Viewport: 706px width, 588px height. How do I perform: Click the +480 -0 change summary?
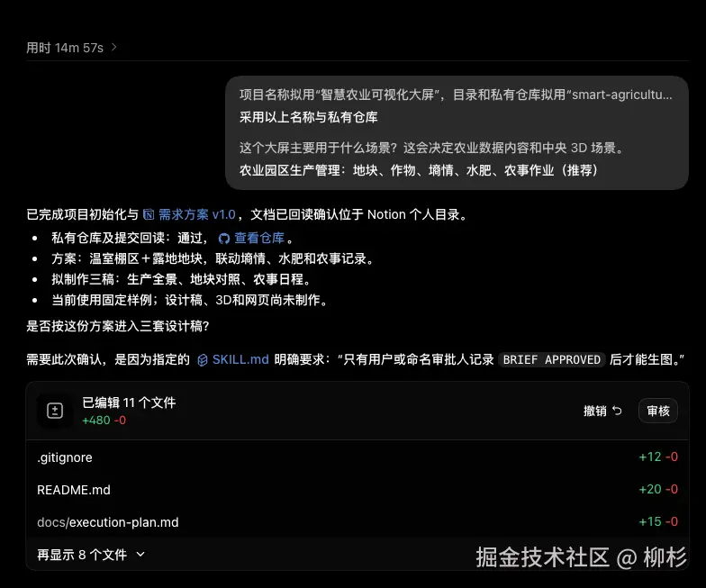[x=104, y=420]
